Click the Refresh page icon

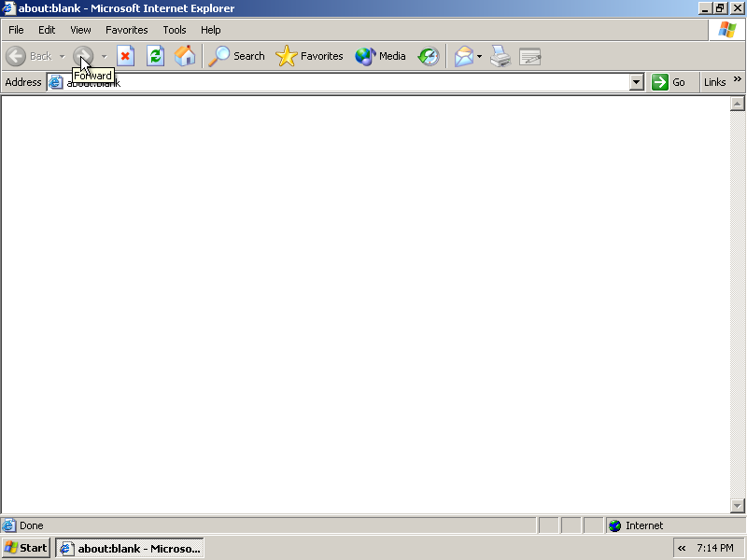click(155, 56)
